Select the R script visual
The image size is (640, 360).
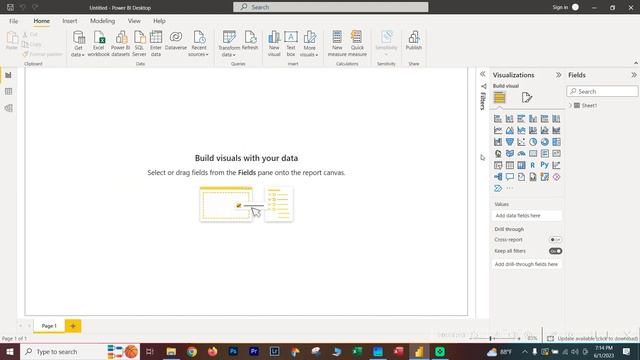(x=533, y=165)
